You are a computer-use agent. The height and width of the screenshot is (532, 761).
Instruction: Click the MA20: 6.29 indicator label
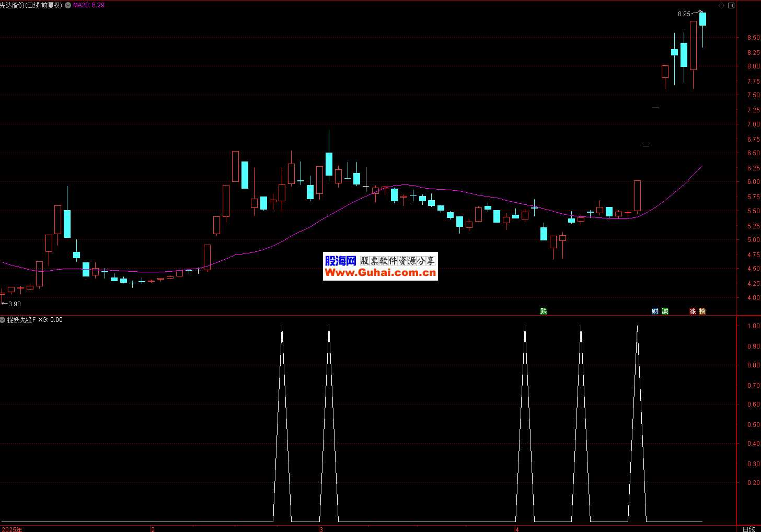(89, 5)
